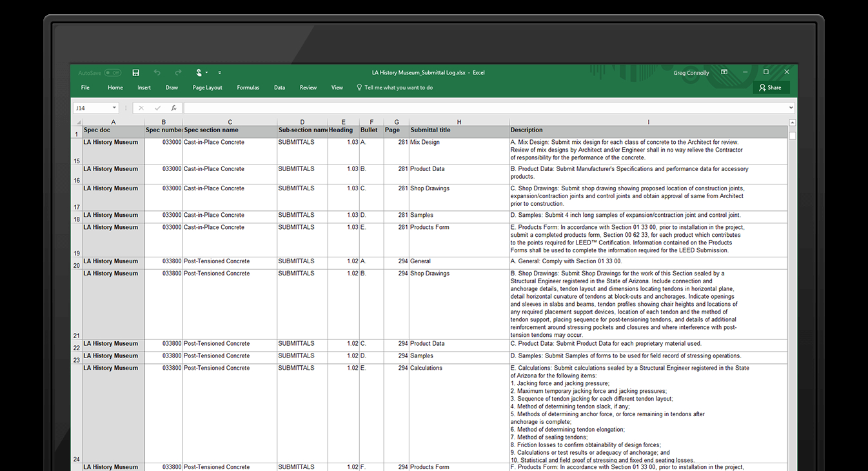The width and height of the screenshot is (868, 471).
Task: Click inside the formula bar input
Action: (x=485, y=108)
